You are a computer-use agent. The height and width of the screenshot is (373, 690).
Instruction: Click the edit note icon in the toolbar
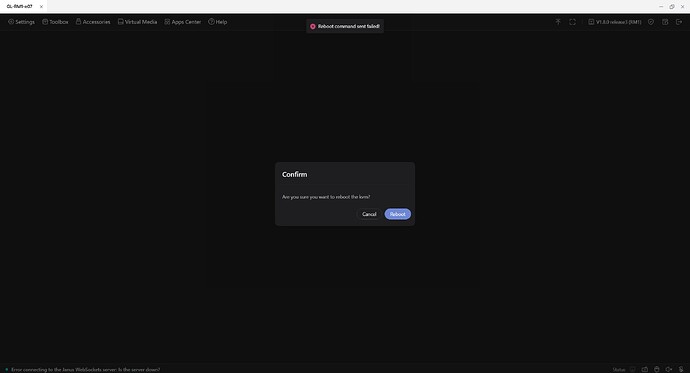coord(665,22)
